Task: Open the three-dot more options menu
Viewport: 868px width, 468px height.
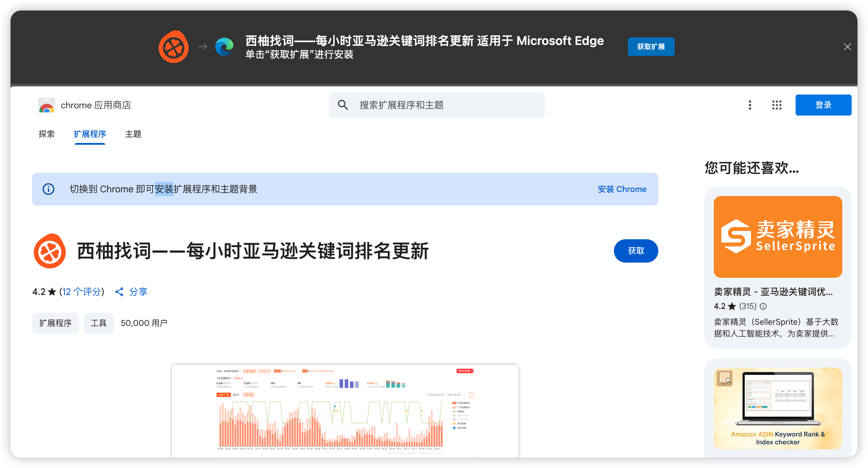Action: pyautogui.click(x=750, y=105)
